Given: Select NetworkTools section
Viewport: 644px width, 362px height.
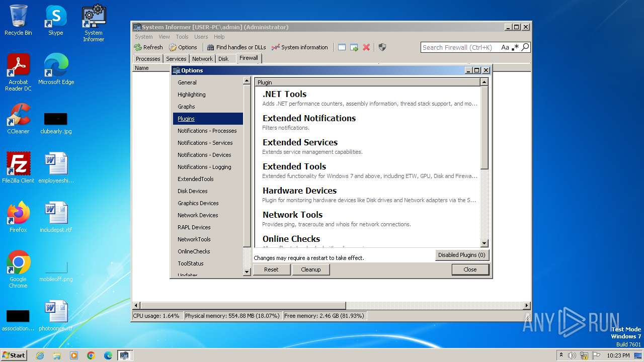Looking at the screenshot, I should (x=208, y=239).
